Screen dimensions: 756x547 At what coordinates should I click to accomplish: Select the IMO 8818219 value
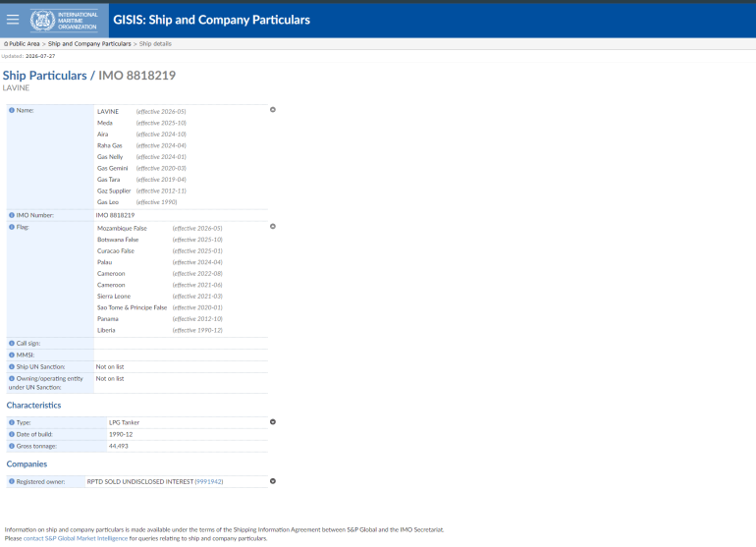(x=115, y=216)
